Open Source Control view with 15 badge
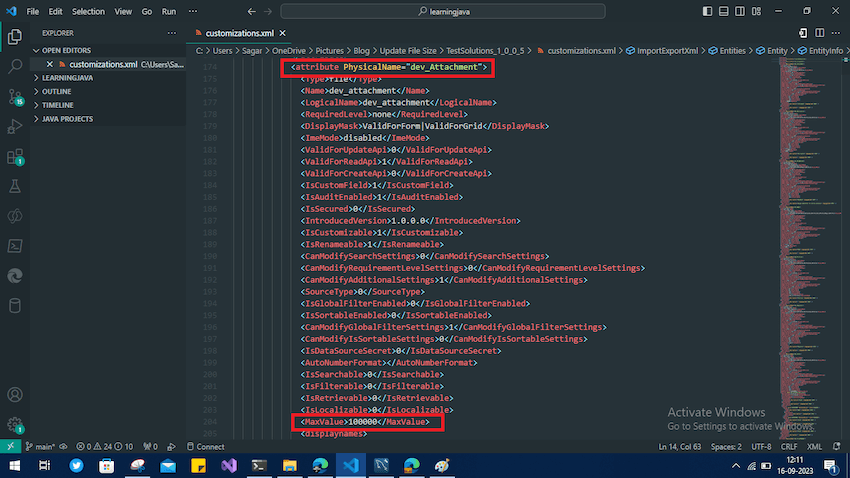The image size is (850, 478). (15, 96)
